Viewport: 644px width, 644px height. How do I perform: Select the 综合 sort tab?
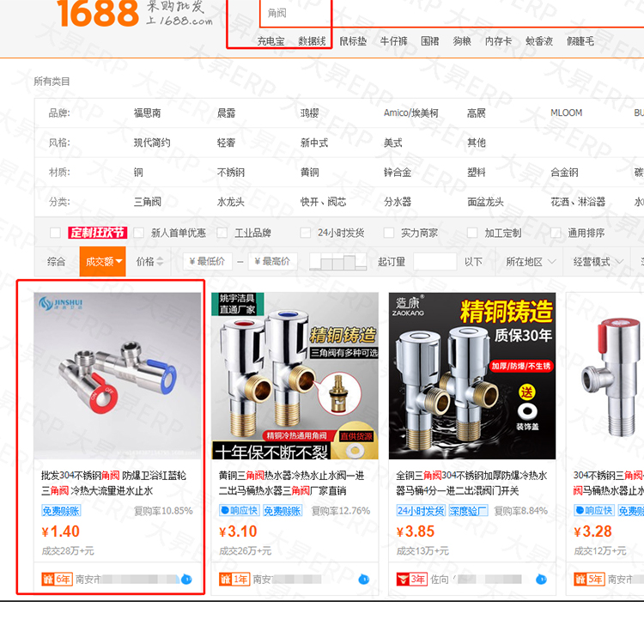pos(57,262)
